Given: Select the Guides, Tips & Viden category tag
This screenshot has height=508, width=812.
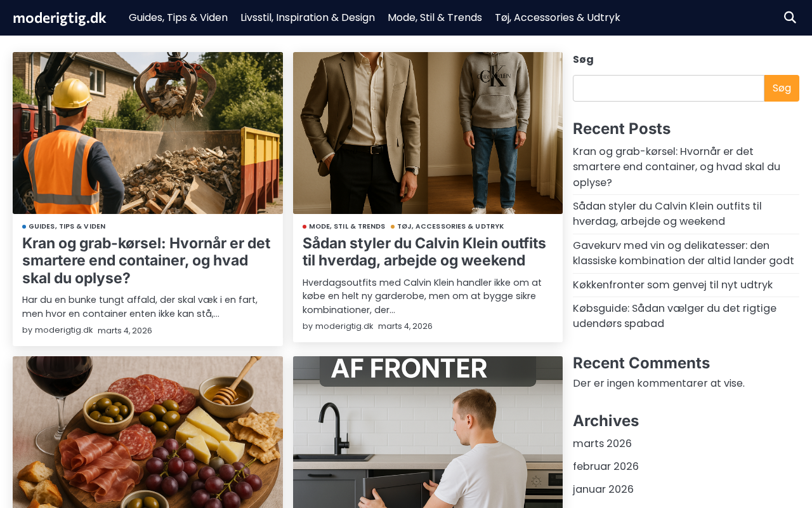Looking at the screenshot, I should (x=67, y=226).
